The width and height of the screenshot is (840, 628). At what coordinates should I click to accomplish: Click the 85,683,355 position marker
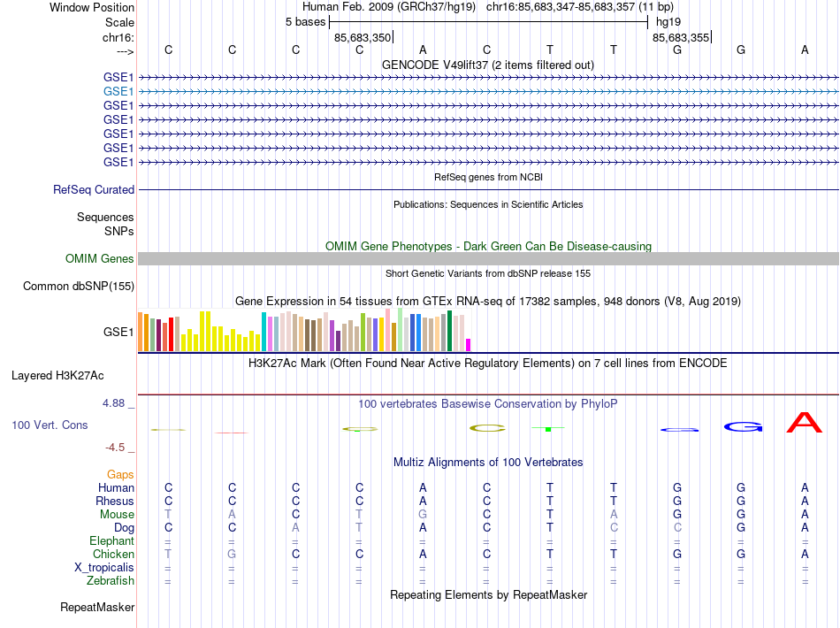coord(681,37)
